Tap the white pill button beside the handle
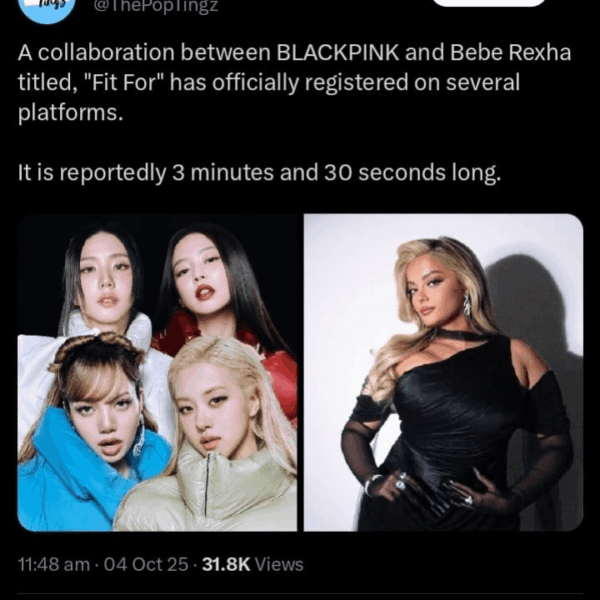The height and width of the screenshot is (600, 600). [x=489, y=3]
